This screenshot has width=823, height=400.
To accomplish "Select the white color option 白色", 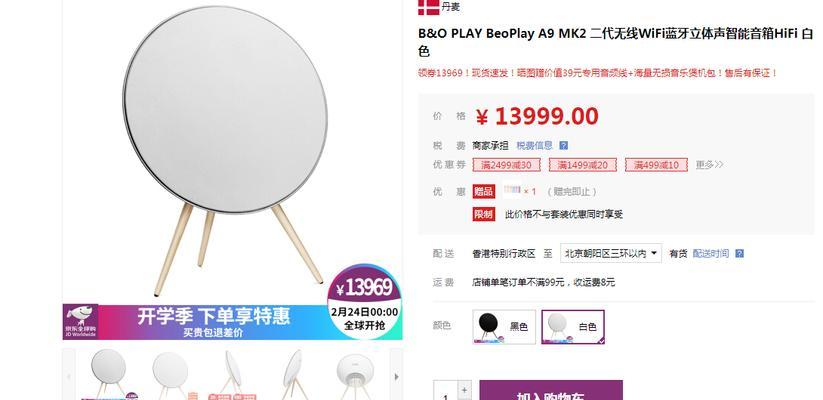I will tap(573, 327).
